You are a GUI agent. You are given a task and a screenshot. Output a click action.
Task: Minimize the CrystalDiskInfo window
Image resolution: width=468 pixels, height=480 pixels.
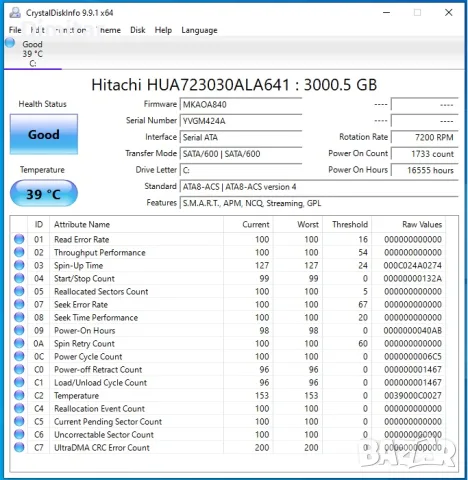[386, 12]
